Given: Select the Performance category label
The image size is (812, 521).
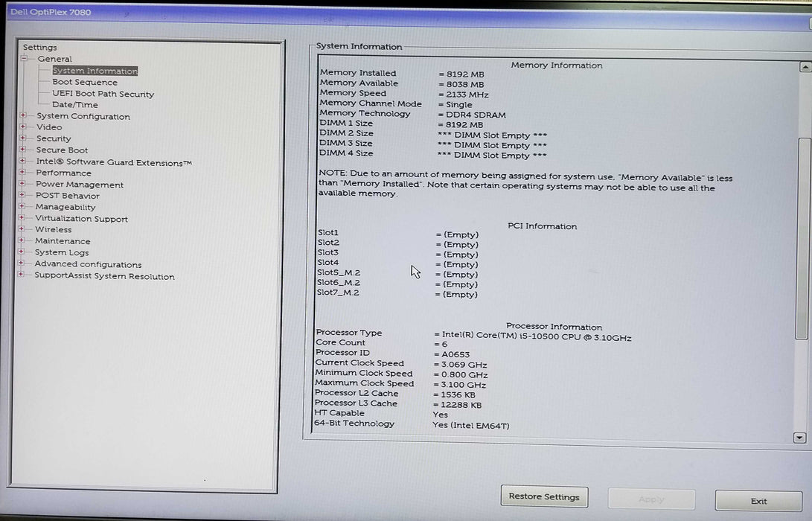Looking at the screenshot, I should pyautogui.click(x=63, y=173).
